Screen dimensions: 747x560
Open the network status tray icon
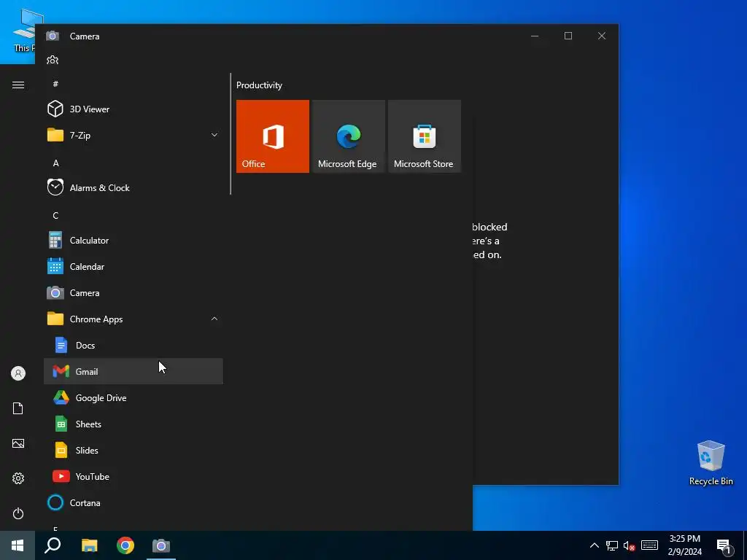coord(612,545)
